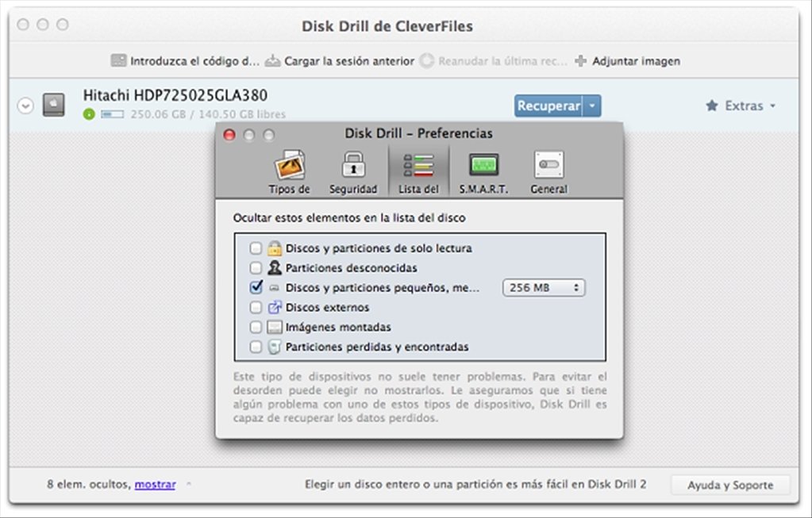812x518 pixels.
Task: Open the Recuperar button dropdown arrow
Action: 592,106
